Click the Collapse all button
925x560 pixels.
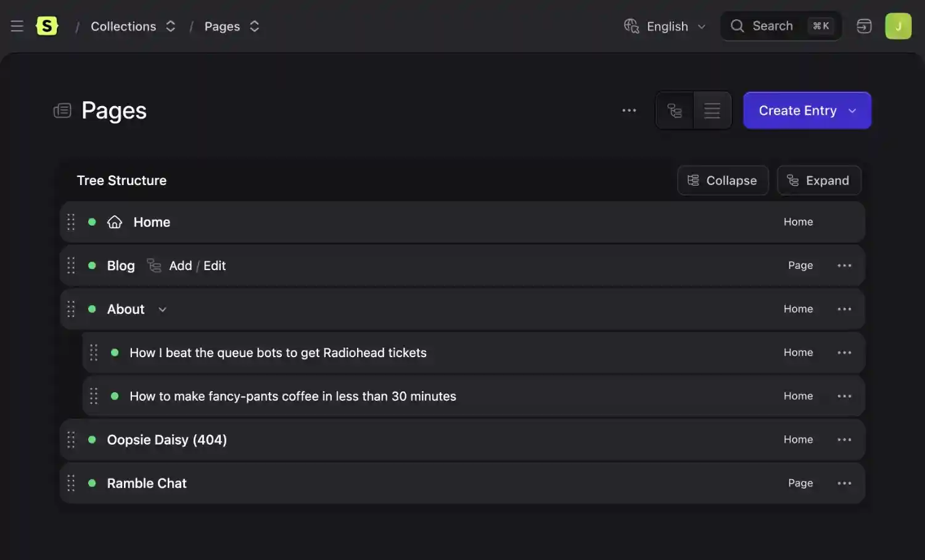[723, 181]
